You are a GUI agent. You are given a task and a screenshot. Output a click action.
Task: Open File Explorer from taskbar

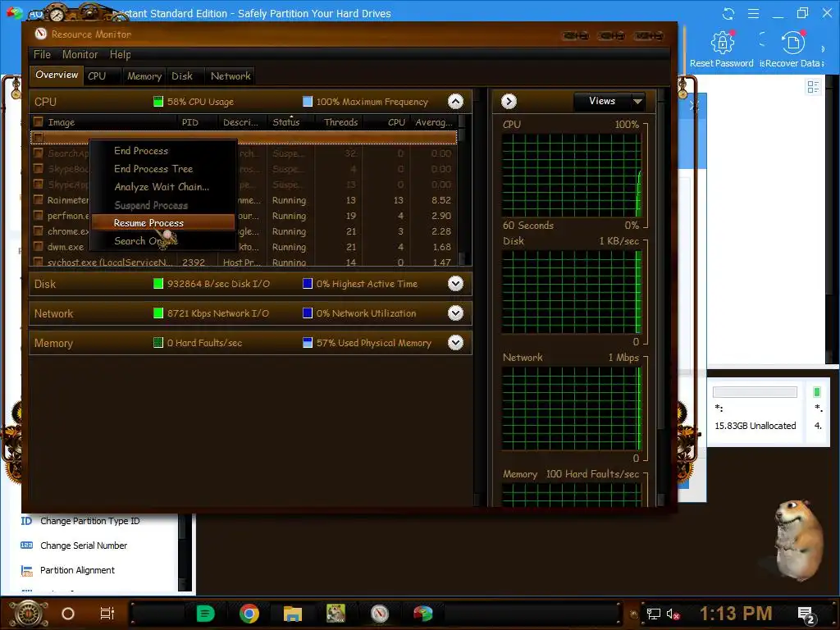tap(293, 614)
